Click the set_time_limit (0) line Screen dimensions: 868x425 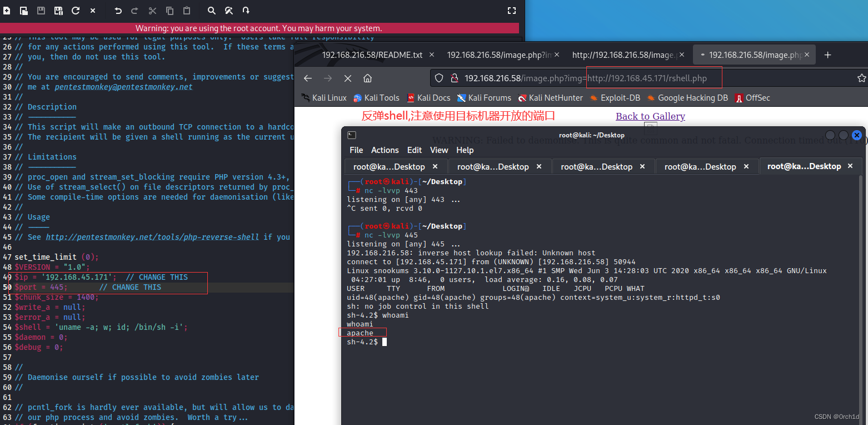point(57,257)
